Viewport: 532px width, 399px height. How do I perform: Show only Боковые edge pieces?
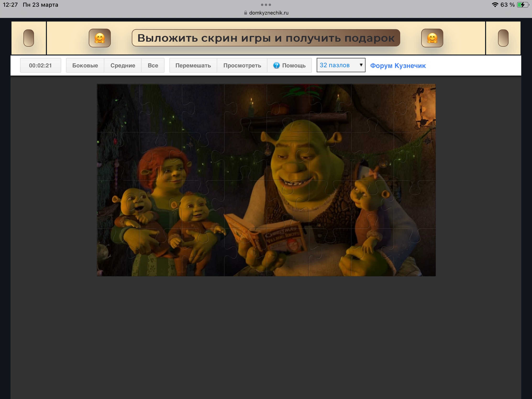tap(85, 65)
